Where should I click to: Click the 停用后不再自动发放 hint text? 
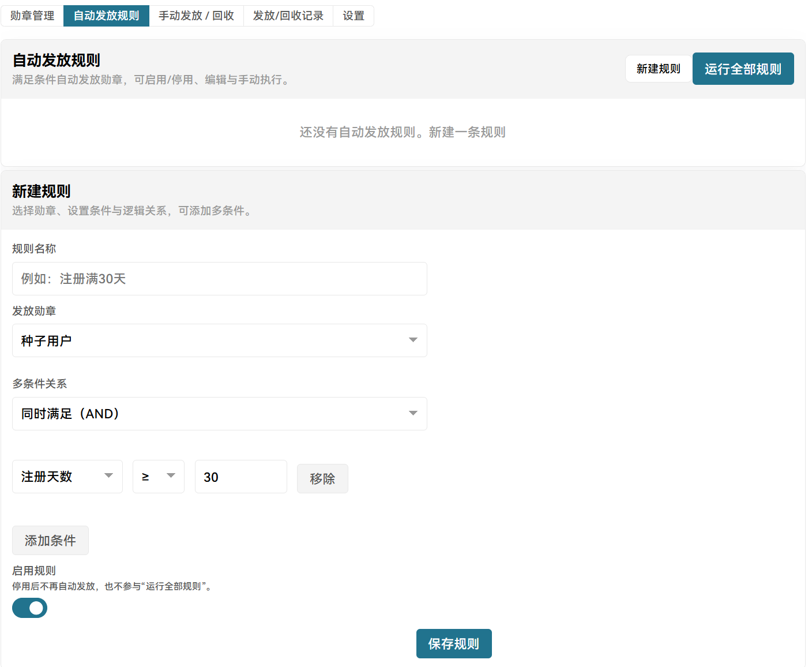114,586
